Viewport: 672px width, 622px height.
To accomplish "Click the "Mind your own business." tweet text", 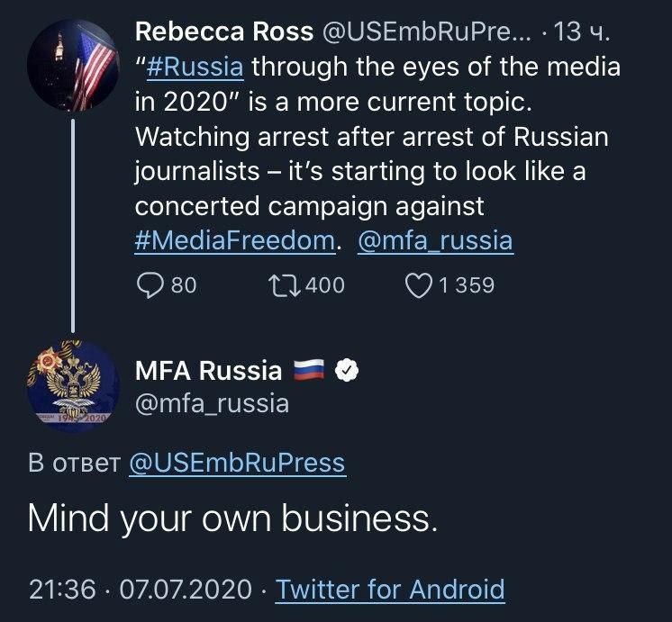I will (x=232, y=518).
